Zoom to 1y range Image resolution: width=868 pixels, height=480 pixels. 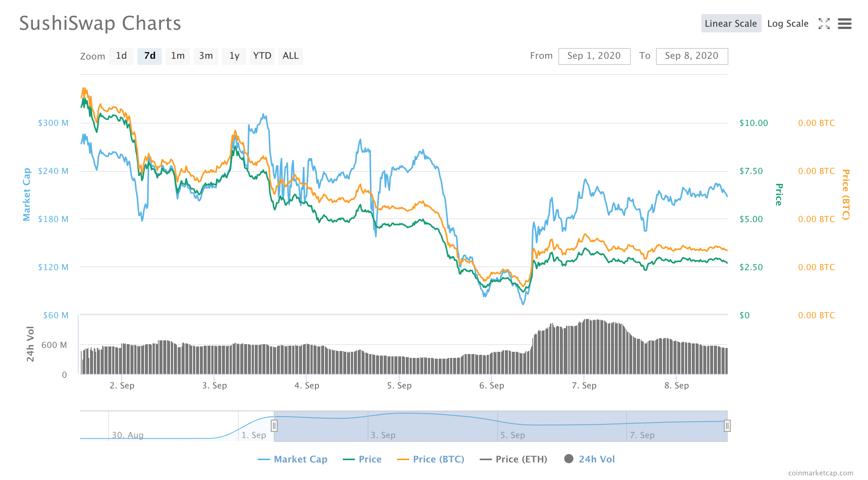234,56
